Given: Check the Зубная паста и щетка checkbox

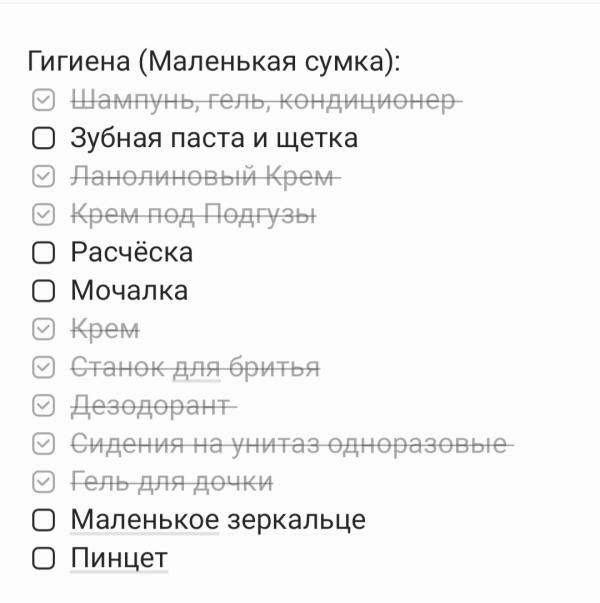Looking at the screenshot, I should pyautogui.click(x=43, y=138).
